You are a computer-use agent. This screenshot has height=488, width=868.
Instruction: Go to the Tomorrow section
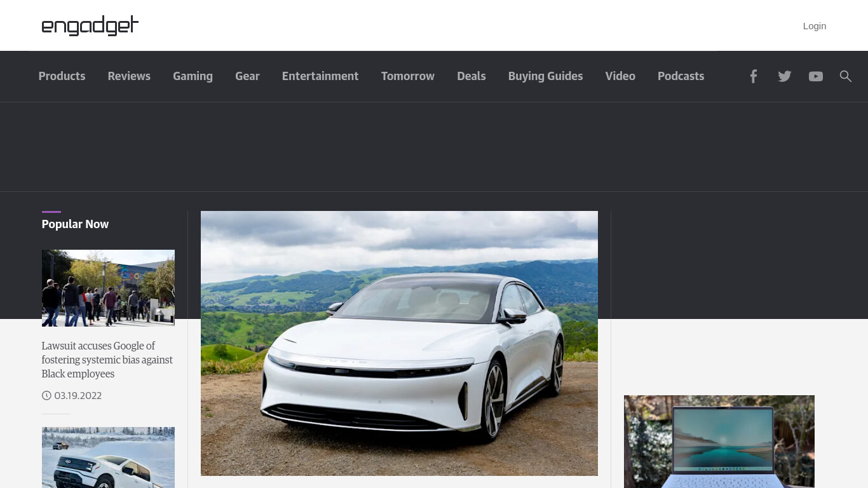pyautogui.click(x=408, y=76)
